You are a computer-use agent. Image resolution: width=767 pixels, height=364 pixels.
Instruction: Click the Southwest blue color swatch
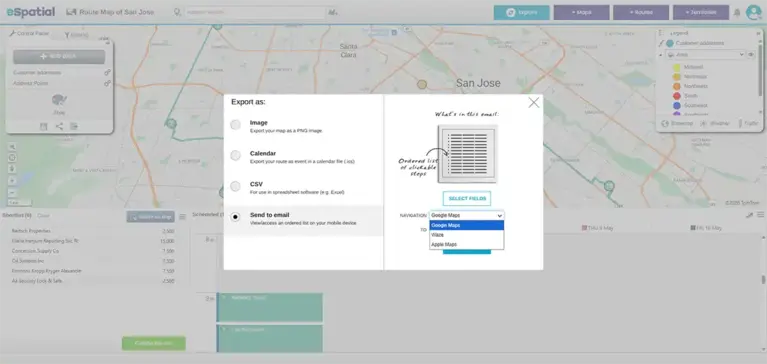(x=677, y=106)
